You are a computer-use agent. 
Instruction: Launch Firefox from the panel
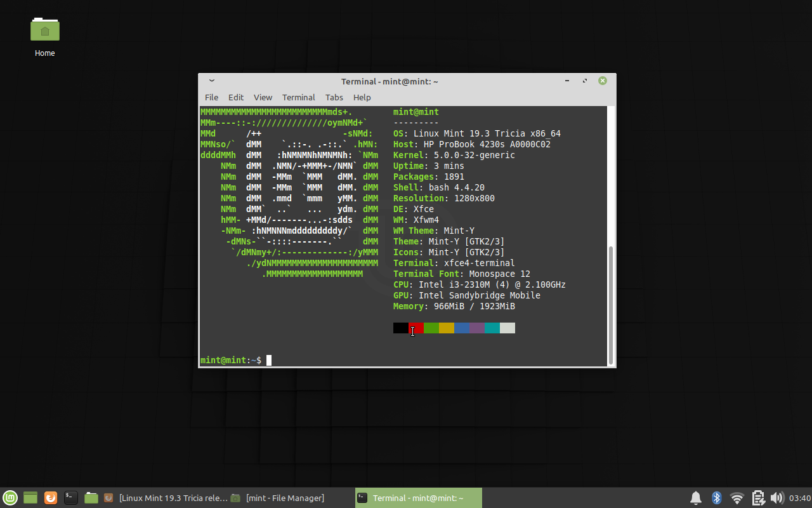(51, 498)
